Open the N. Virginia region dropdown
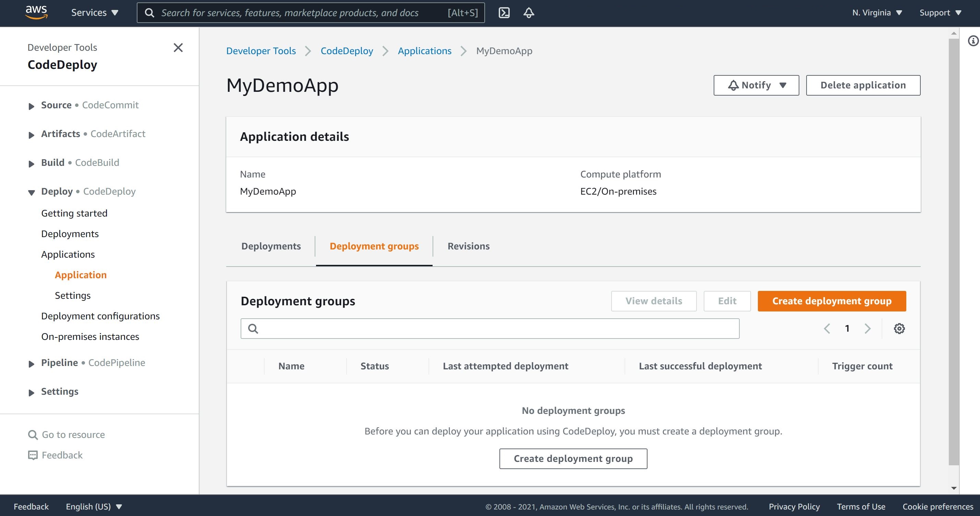The width and height of the screenshot is (980, 516). (x=877, y=13)
